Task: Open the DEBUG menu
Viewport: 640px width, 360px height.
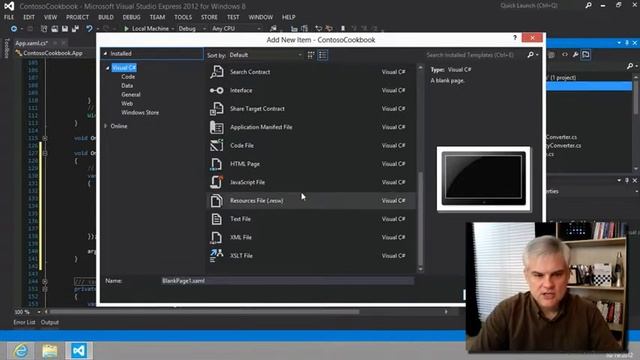Action: click(131, 17)
